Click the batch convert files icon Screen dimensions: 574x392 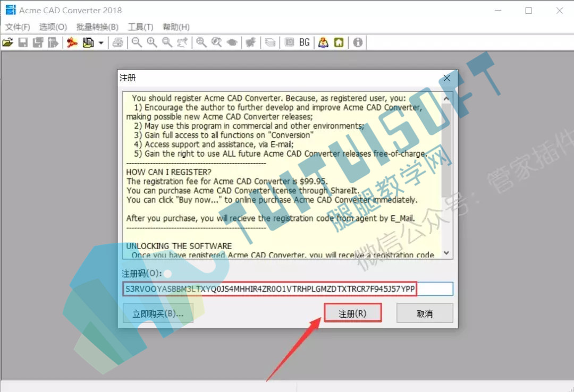coord(88,42)
